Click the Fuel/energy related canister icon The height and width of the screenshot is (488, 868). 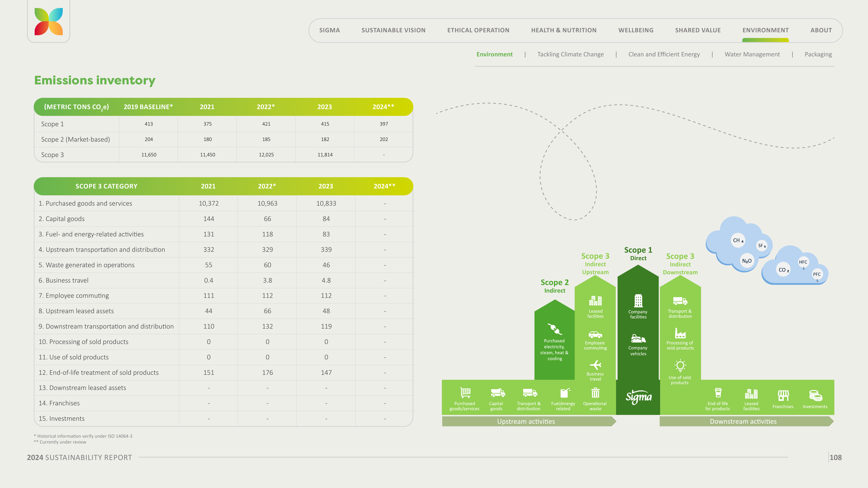[x=565, y=393]
